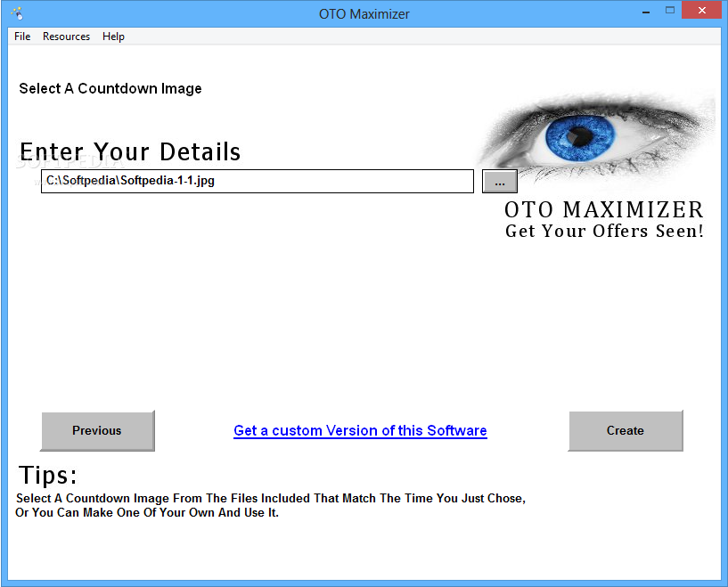Click the 'Enter Your Details' heading
Viewport: 728px width, 587px height.
coord(130,151)
